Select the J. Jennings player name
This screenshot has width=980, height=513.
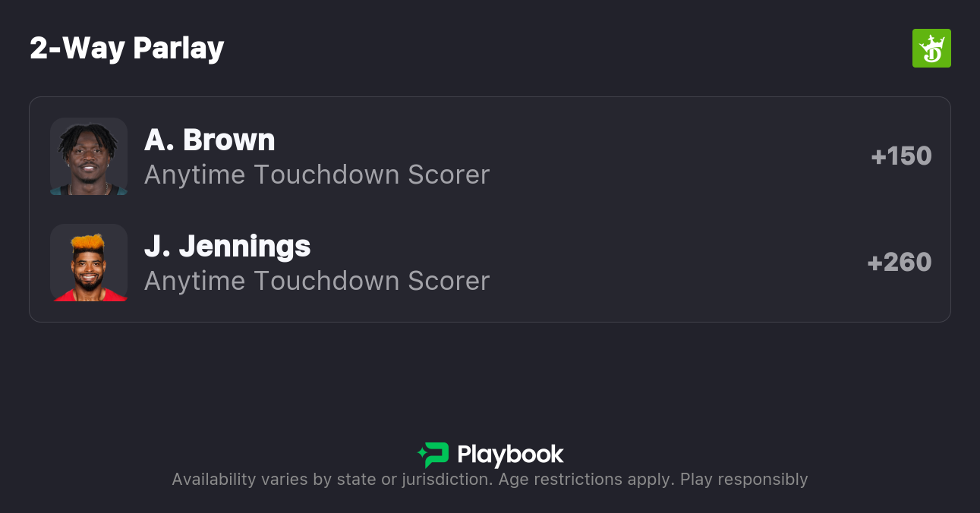click(x=227, y=247)
